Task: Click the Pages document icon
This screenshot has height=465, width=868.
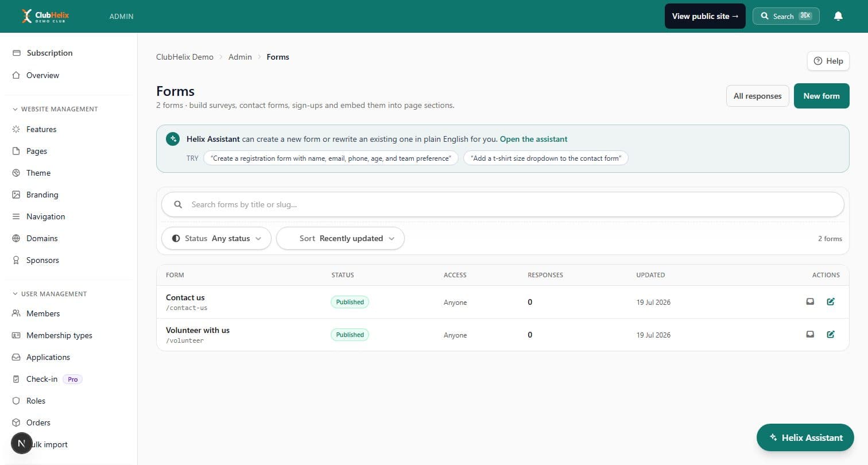Action: pos(16,151)
